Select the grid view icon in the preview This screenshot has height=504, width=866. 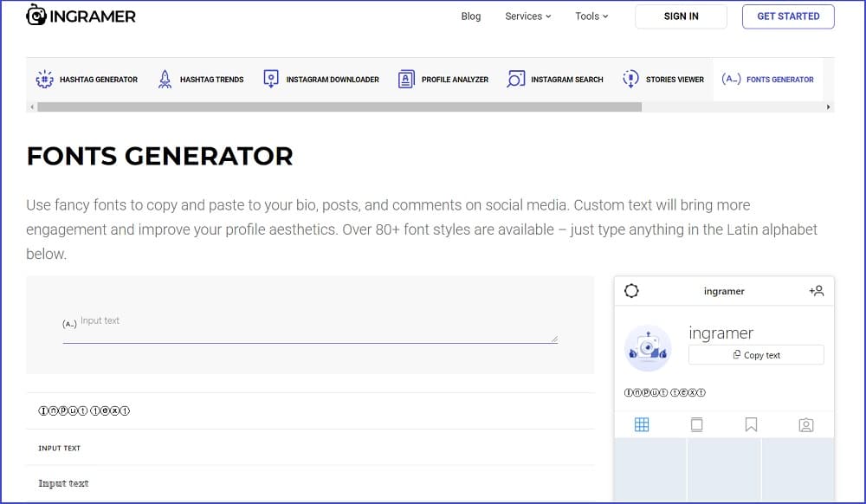(x=642, y=424)
